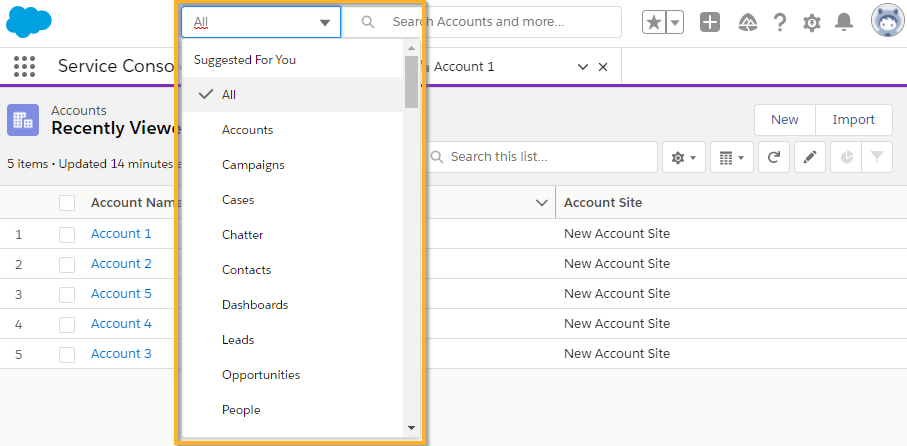The height and width of the screenshot is (446, 907).
Task: Check the box for Account 1 row
Action: [67, 234]
